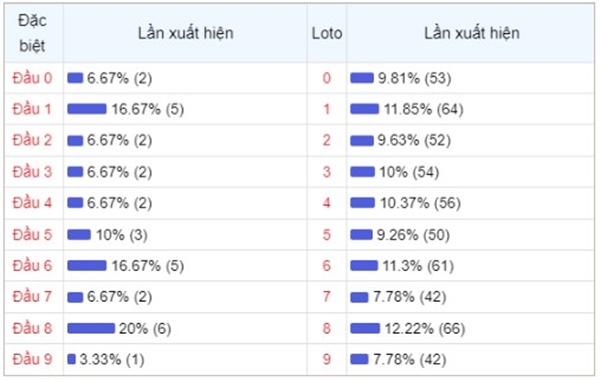Viewport: 600px width, 381px height.
Task: Click the 'Loto' column header
Action: [327, 33]
